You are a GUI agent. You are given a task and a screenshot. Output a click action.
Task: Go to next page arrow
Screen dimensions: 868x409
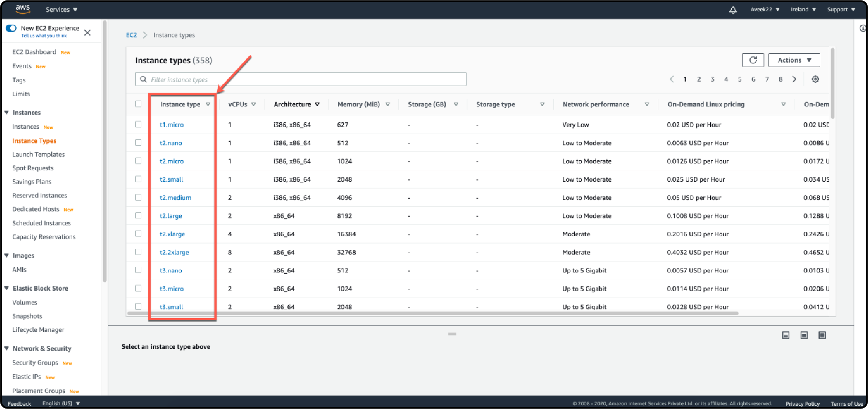[x=794, y=79]
